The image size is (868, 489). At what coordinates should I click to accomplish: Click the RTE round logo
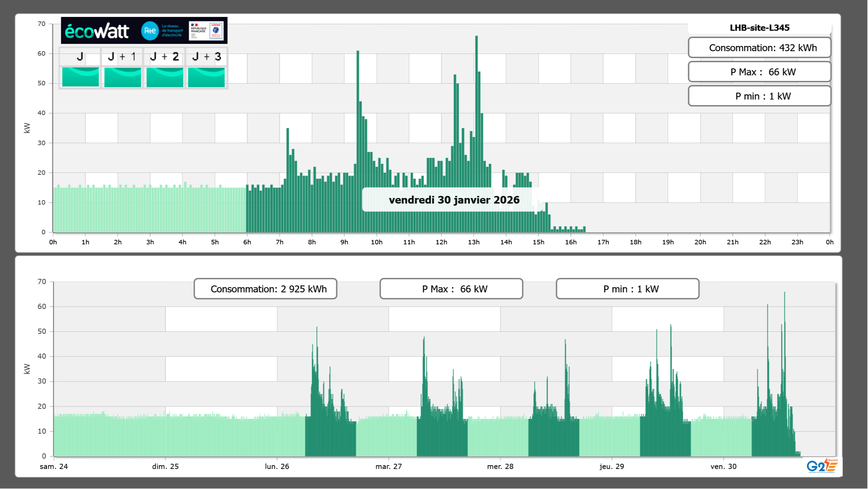point(150,31)
